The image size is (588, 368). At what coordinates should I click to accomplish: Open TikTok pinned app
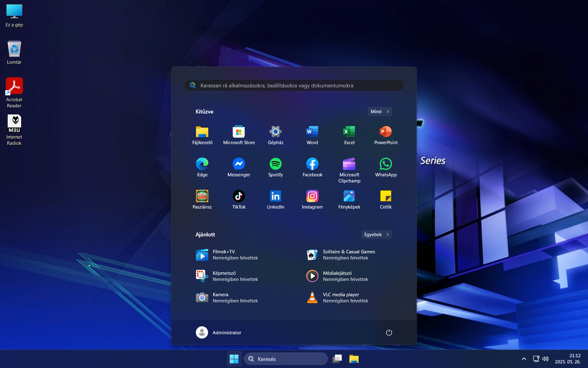coord(239,200)
